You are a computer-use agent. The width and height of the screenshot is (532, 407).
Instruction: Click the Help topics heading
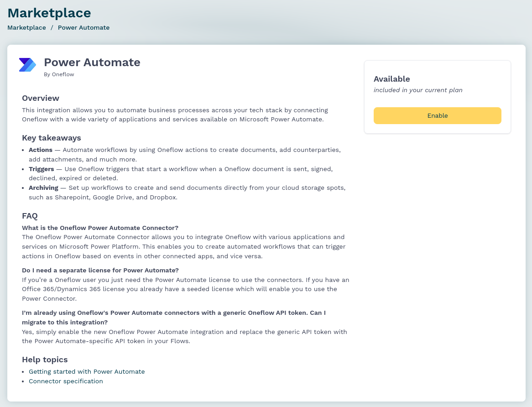click(45, 359)
